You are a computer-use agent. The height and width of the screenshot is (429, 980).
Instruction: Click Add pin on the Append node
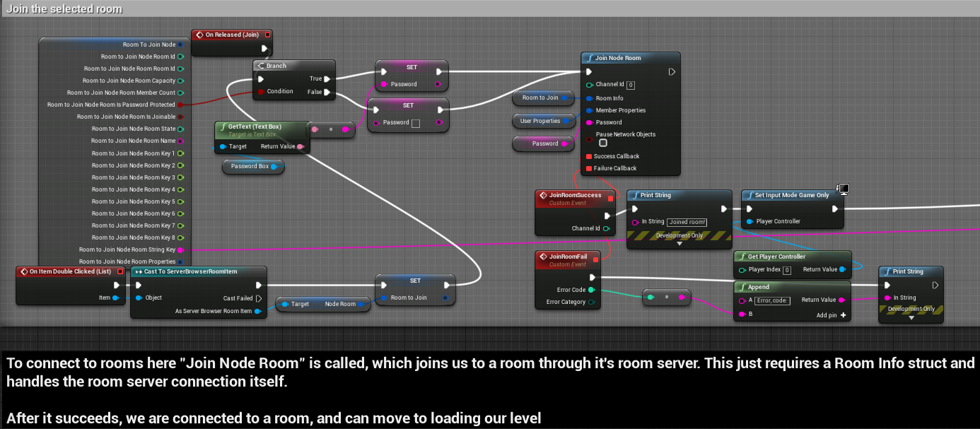[x=832, y=315]
